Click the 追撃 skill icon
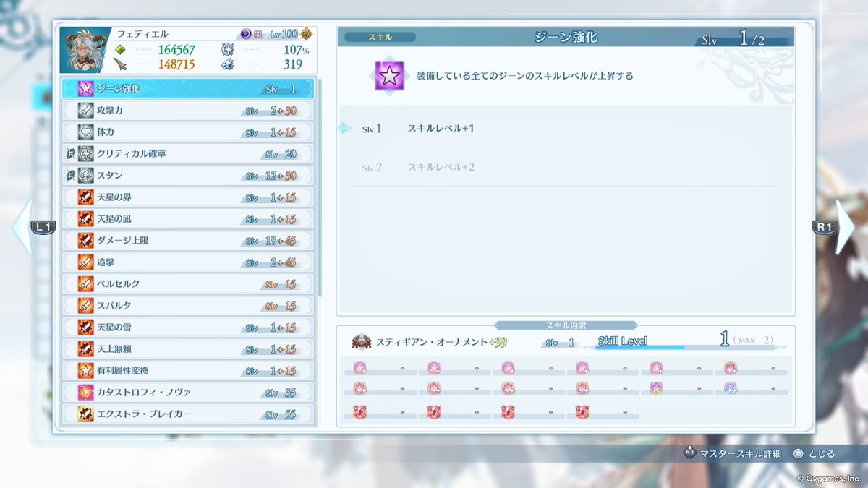 point(86,262)
